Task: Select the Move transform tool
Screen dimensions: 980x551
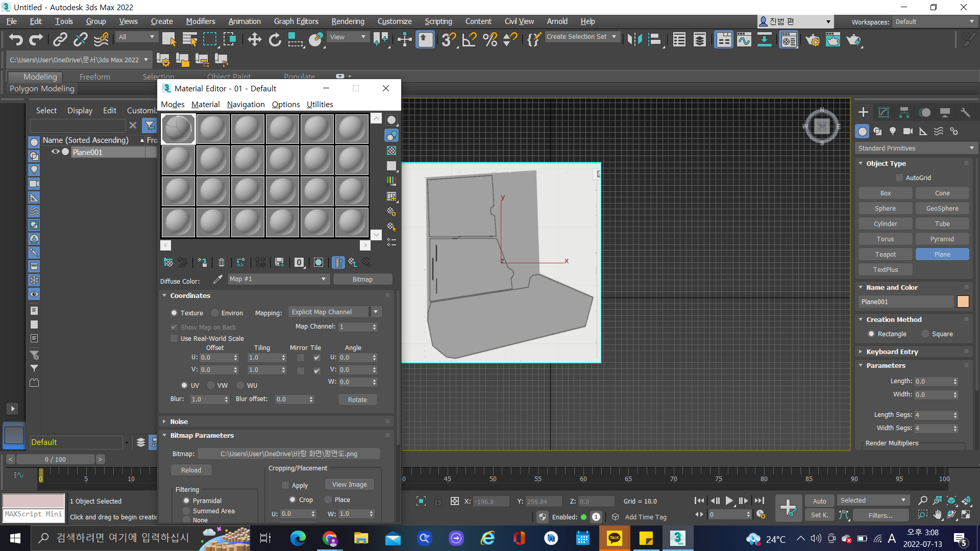Action: pos(254,39)
